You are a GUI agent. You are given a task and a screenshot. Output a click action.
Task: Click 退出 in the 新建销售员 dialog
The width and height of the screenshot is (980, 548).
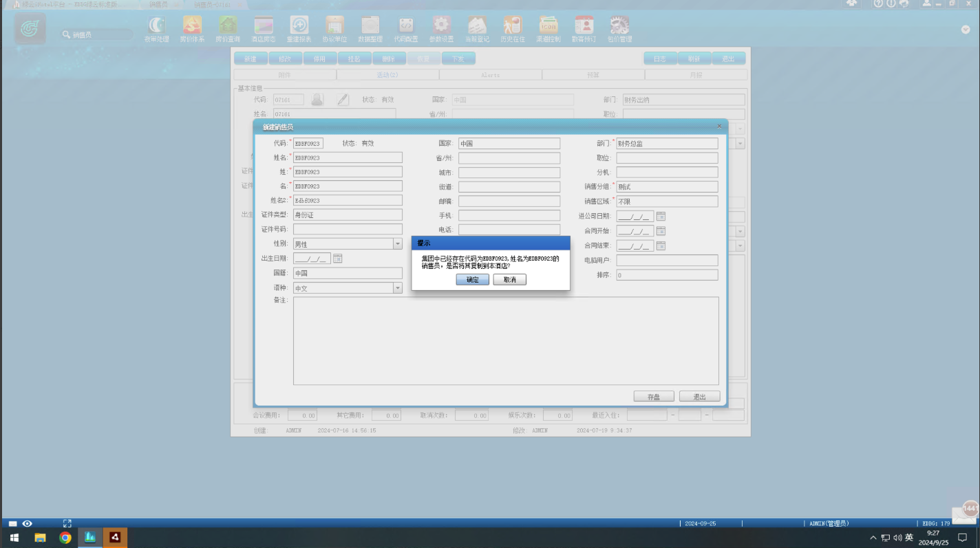click(700, 397)
